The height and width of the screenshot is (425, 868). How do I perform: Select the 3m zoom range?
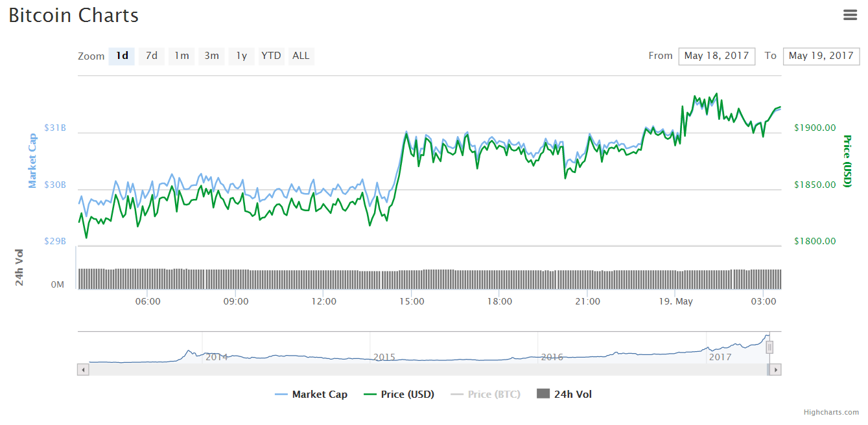(x=211, y=56)
